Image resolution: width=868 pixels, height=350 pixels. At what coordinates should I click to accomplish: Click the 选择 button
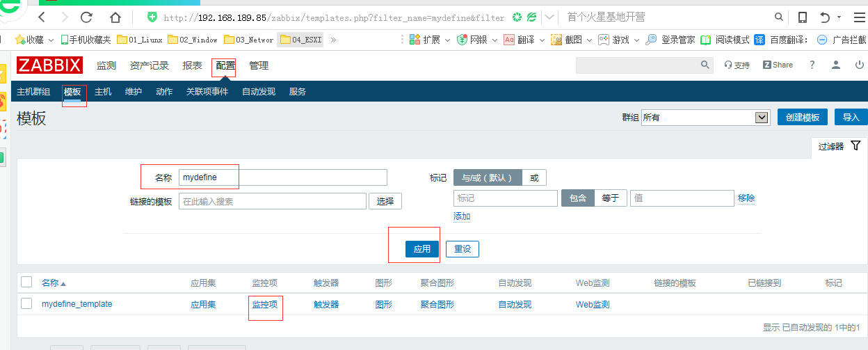point(385,201)
